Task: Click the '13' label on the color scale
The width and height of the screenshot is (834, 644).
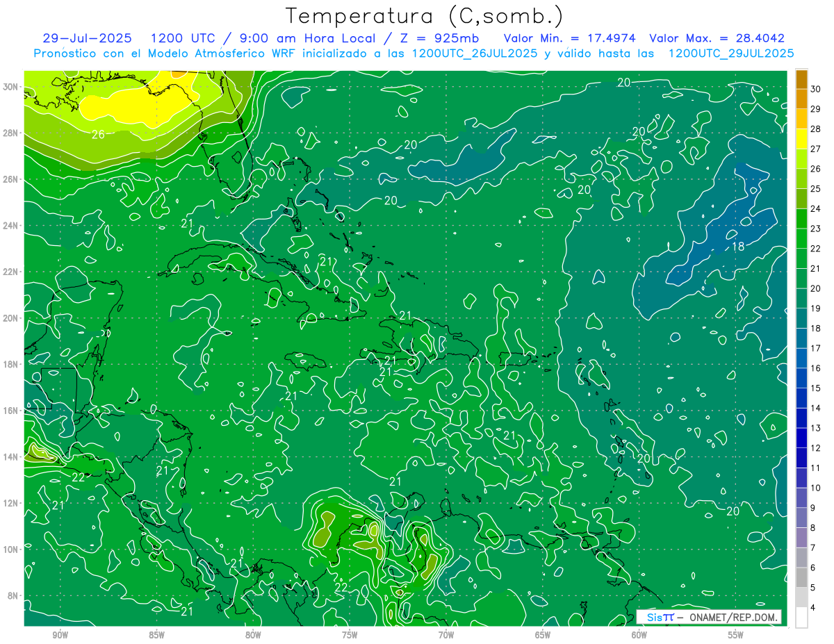Action: pyautogui.click(x=816, y=428)
